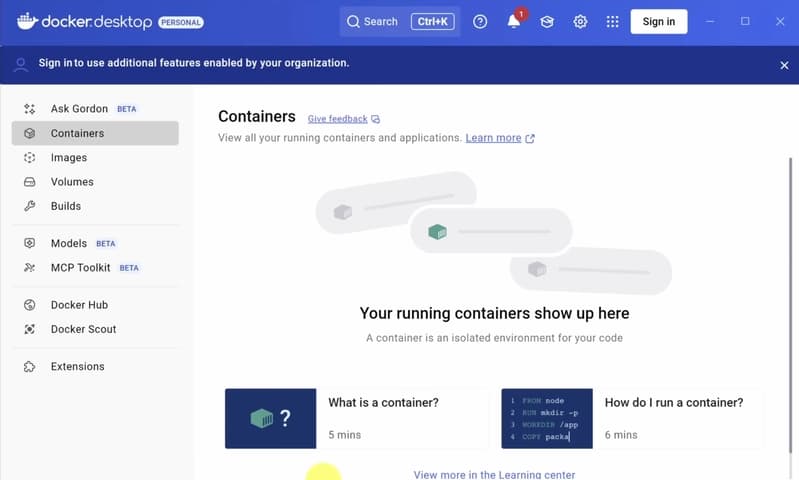Open the apps grid icon

[x=612, y=21]
